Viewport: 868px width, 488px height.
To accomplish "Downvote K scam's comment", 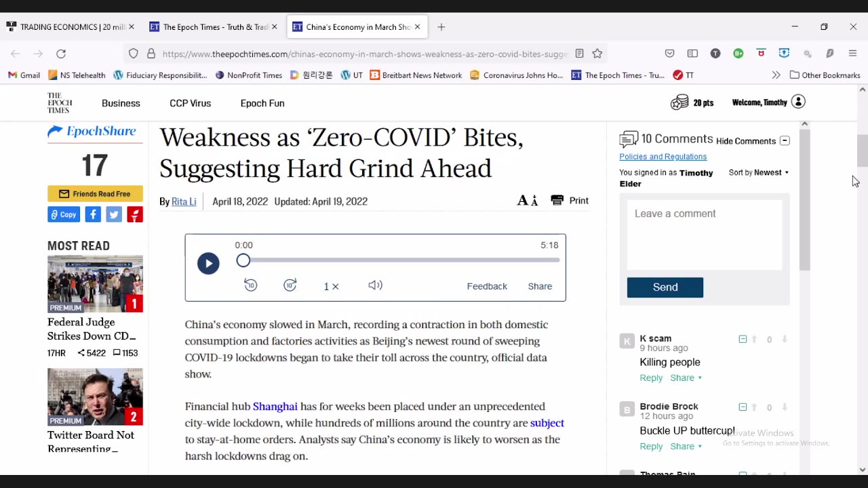I will [784, 340].
